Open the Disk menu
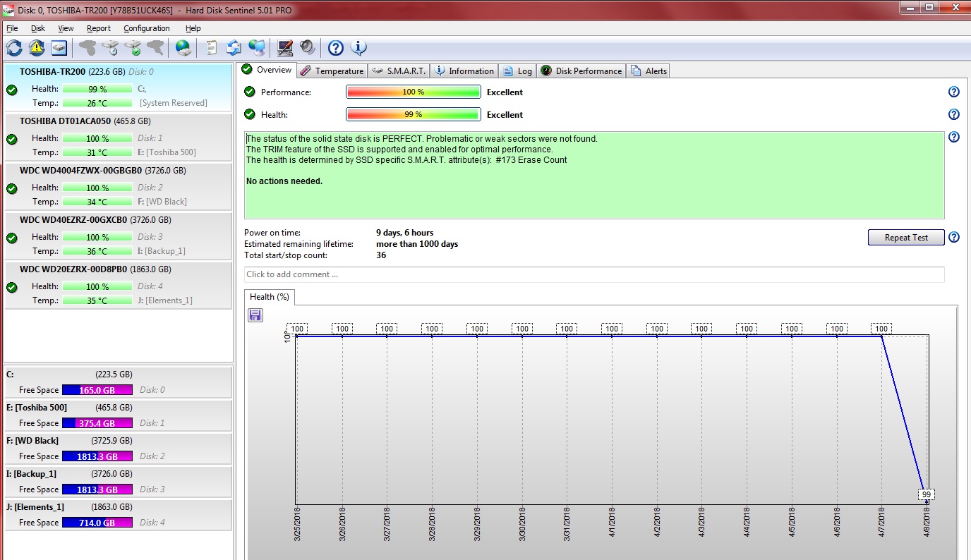This screenshot has height=560, width=971. point(38,28)
